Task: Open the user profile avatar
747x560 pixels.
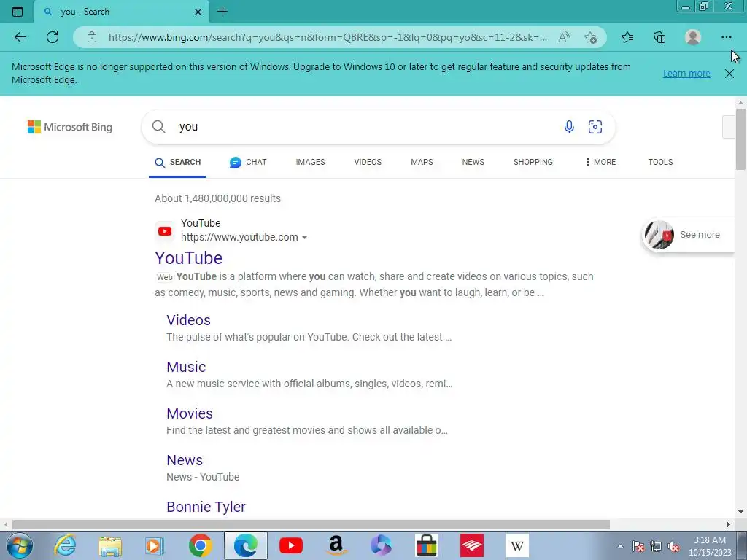Action: (693, 37)
